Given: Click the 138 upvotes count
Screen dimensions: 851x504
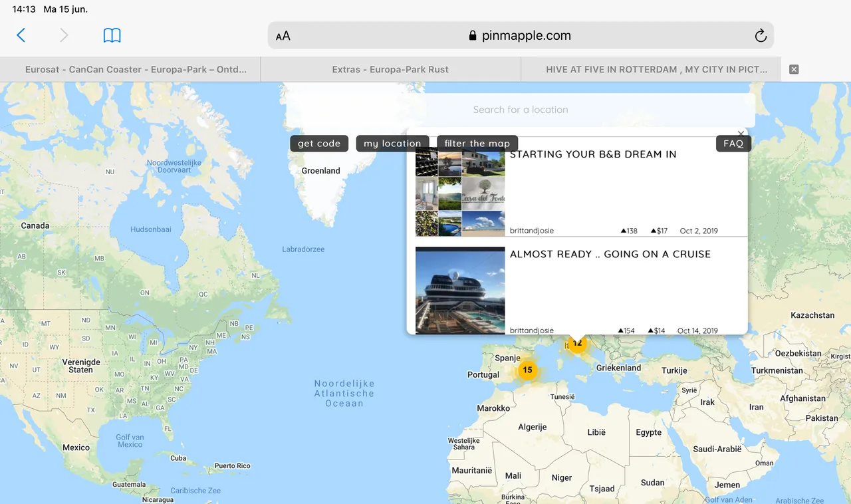Looking at the screenshot, I should [629, 231].
